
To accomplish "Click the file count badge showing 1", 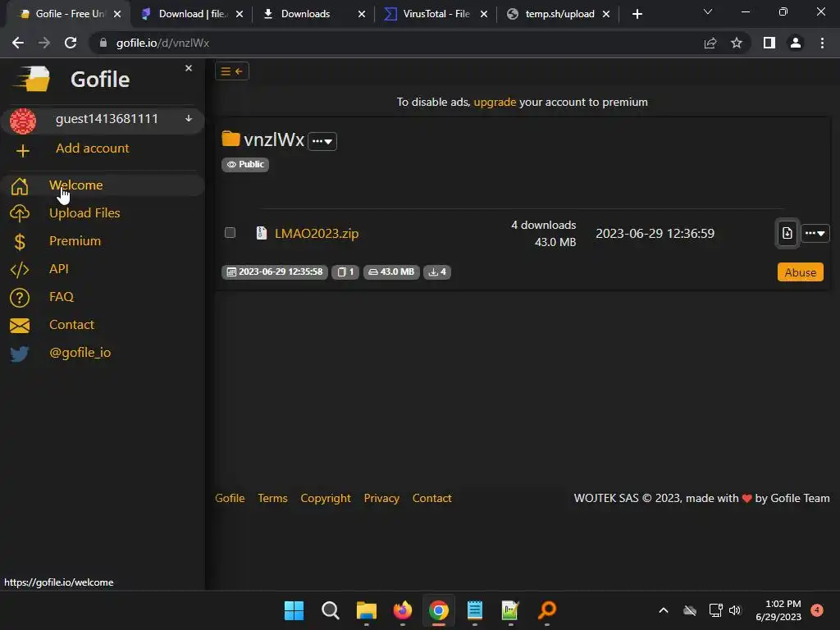I will tap(345, 272).
